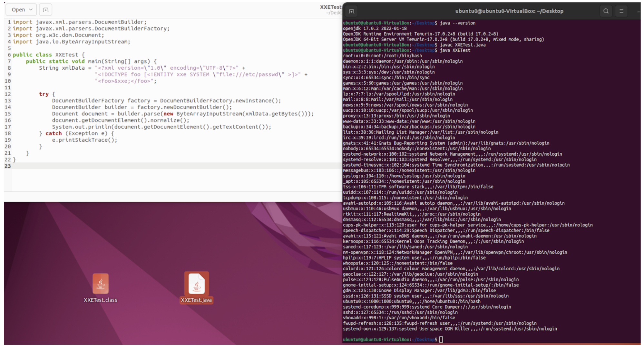Minimize the terminal window

(639, 11)
